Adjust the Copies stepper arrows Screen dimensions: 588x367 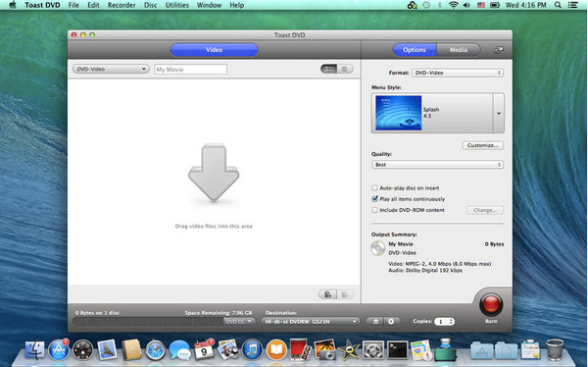coord(452,322)
